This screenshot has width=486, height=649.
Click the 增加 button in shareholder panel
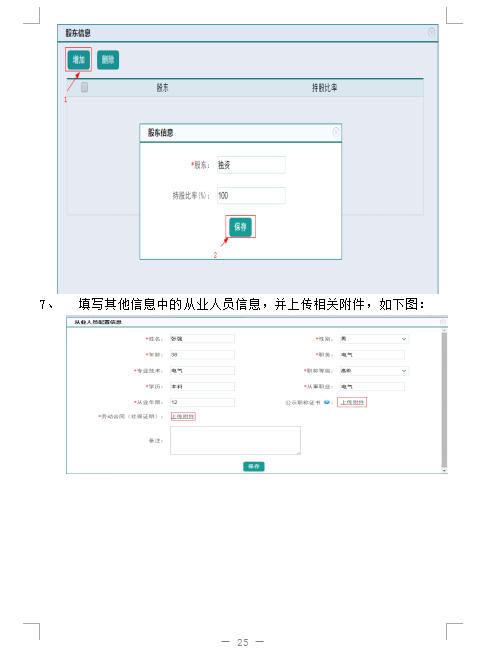point(78,60)
